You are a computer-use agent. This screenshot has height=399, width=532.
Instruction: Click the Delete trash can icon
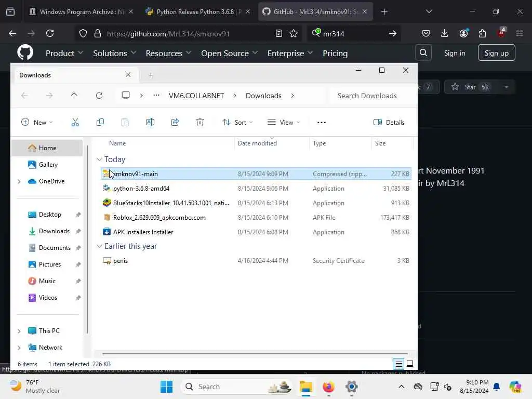coord(200,122)
